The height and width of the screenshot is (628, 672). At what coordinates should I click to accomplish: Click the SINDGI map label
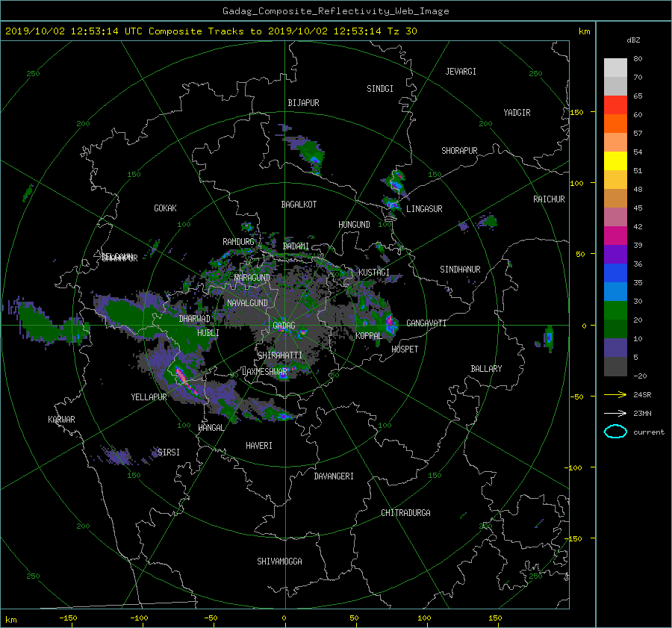click(380, 89)
